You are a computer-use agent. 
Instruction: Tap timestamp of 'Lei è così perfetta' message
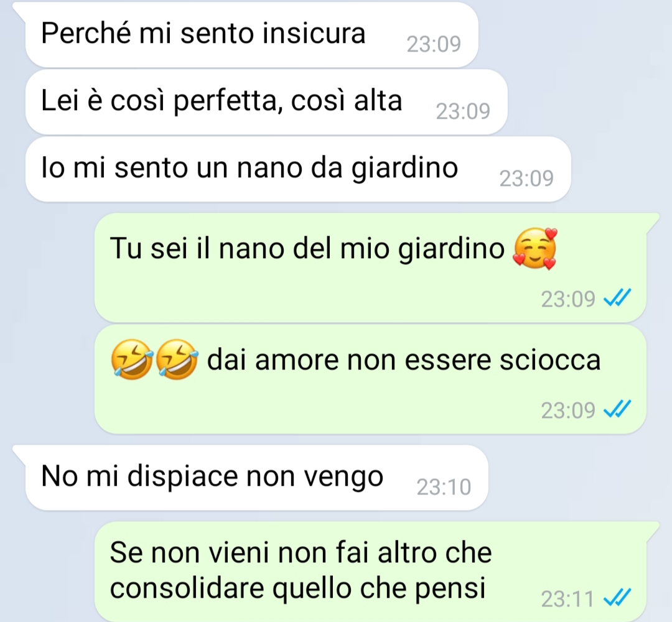pyautogui.click(x=463, y=111)
